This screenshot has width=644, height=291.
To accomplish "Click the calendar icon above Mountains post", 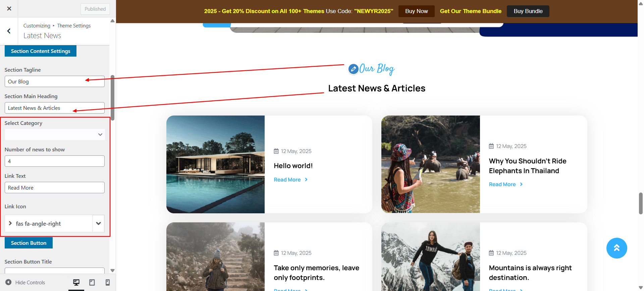I will [491, 253].
